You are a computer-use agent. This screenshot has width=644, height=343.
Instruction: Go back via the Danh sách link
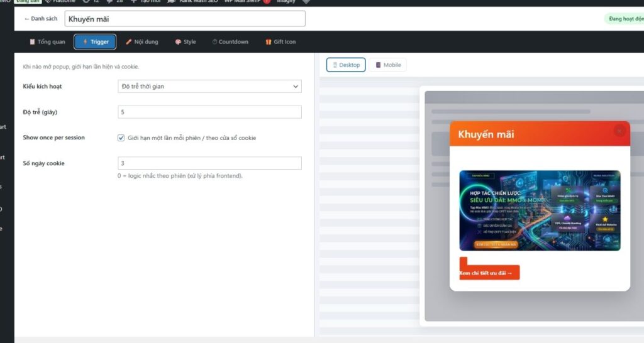pyautogui.click(x=41, y=18)
